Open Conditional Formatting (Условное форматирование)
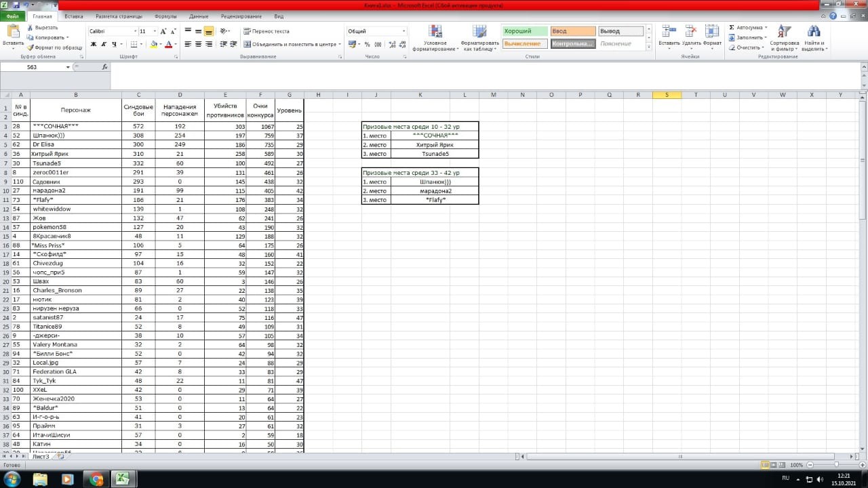 point(436,37)
